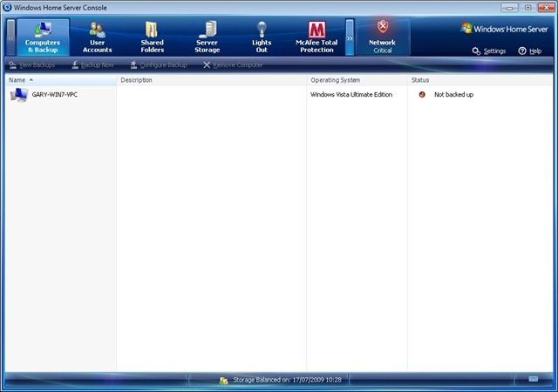
Task: Select the McAfee Total Protection tab
Action: tap(316, 37)
